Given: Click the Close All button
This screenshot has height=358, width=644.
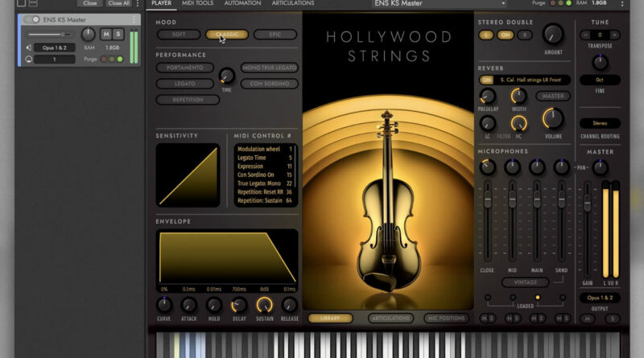Looking at the screenshot, I should point(119,3).
